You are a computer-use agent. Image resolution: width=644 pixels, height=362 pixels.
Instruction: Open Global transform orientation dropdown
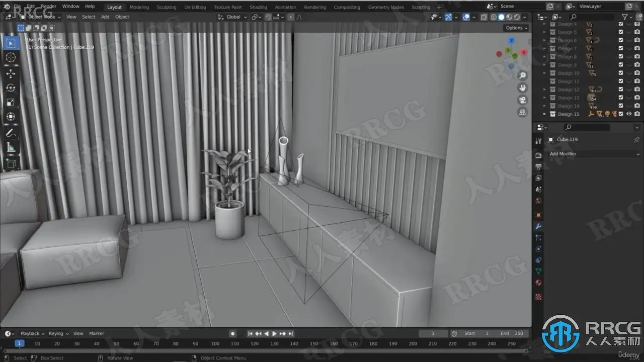(x=233, y=17)
